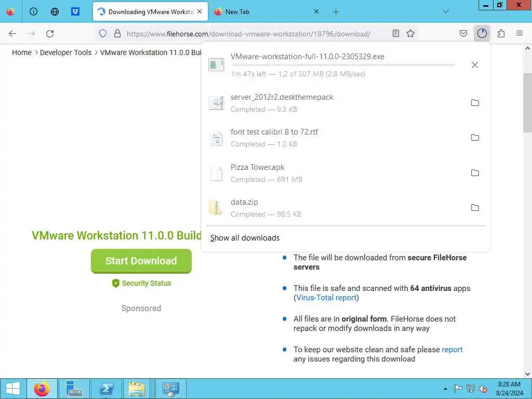Viewport: 532px width, 399px height.
Task: Open the Security Status link
Action: (x=141, y=283)
